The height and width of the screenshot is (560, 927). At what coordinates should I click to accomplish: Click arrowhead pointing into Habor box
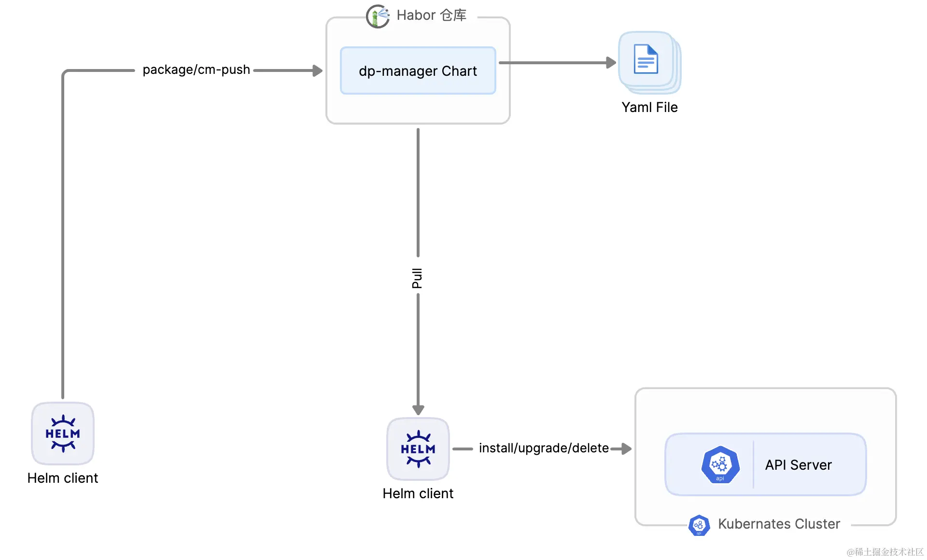click(x=317, y=71)
